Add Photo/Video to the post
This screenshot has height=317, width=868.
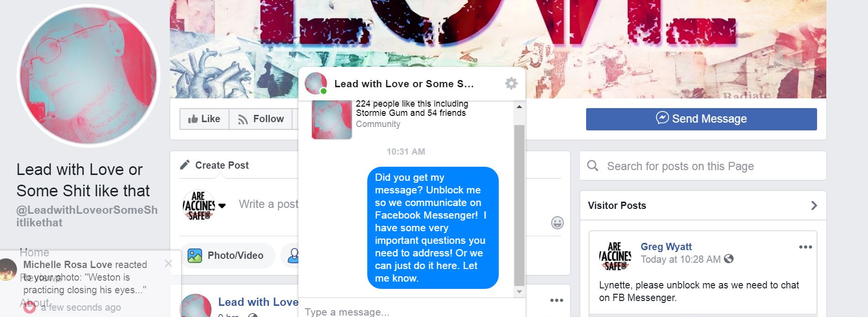point(227,255)
